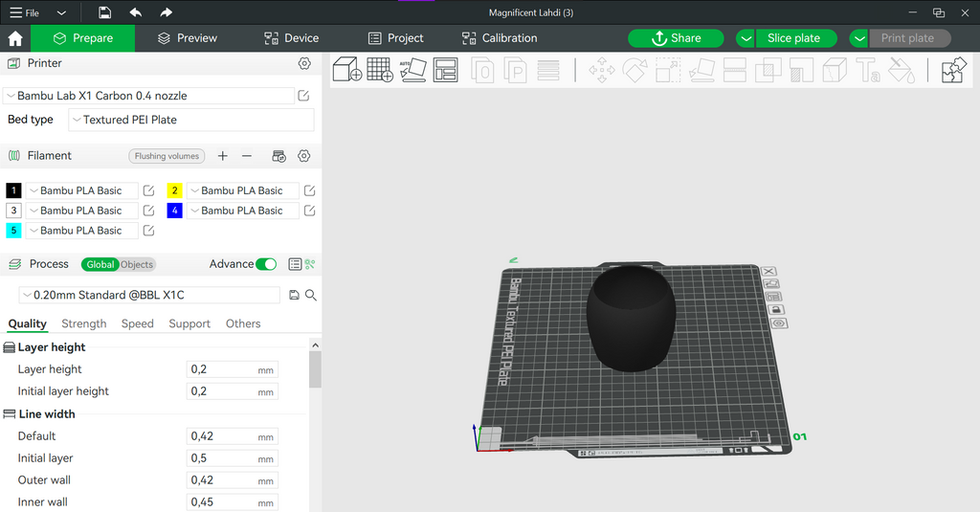Open the printer preset dropdown
This screenshot has width=980, height=512.
click(148, 96)
